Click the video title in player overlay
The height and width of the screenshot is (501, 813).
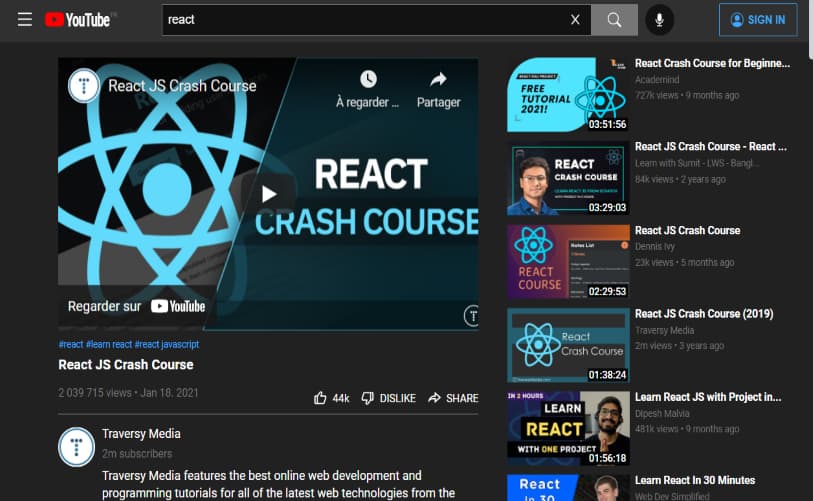tap(182, 86)
